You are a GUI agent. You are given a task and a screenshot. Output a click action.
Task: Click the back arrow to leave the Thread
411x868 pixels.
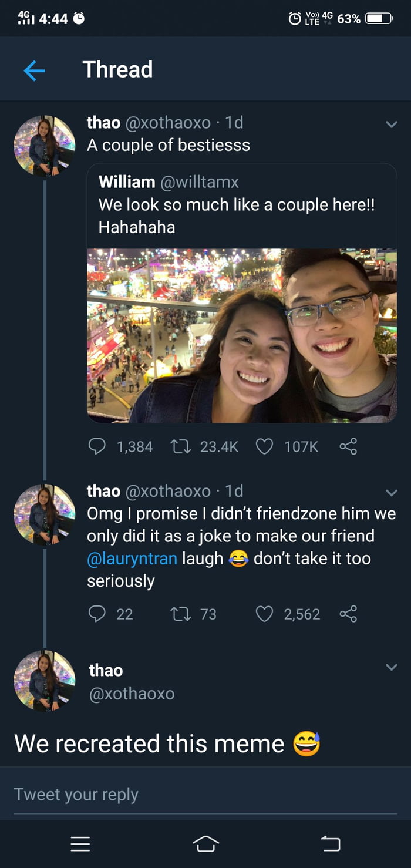click(33, 69)
